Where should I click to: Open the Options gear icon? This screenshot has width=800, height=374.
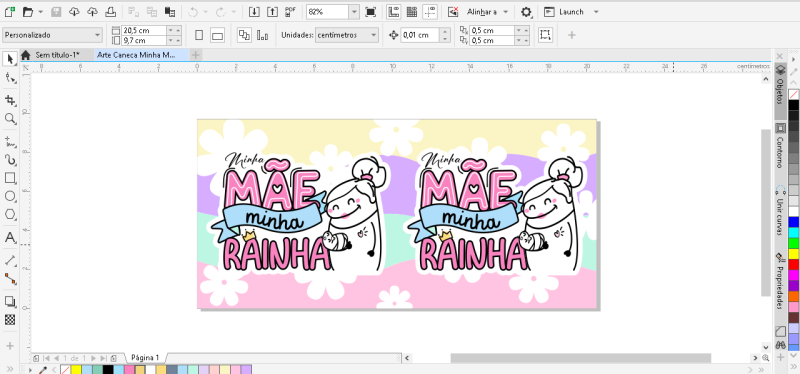pyautogui.click(x=526, y=11)
